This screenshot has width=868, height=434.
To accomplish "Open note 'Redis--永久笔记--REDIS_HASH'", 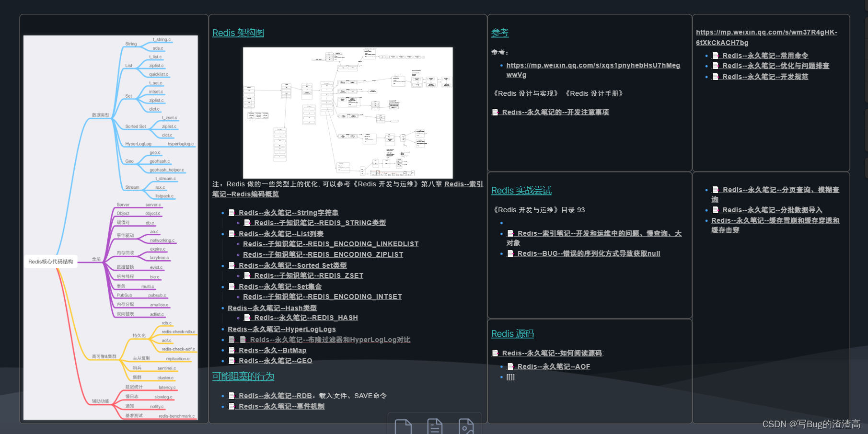I will click(x=306, y=318).
